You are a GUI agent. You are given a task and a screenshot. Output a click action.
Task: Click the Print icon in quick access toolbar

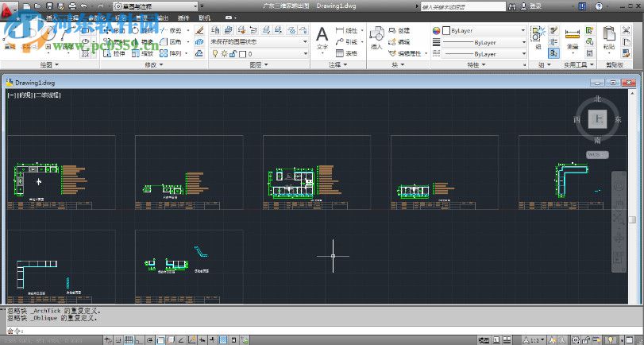pos(73,6)
